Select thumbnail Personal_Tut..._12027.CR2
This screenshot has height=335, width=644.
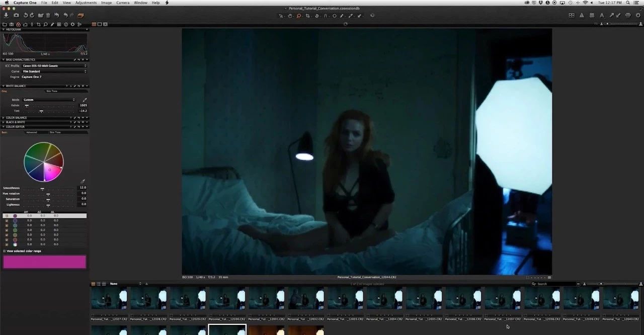tap(109, 303)
